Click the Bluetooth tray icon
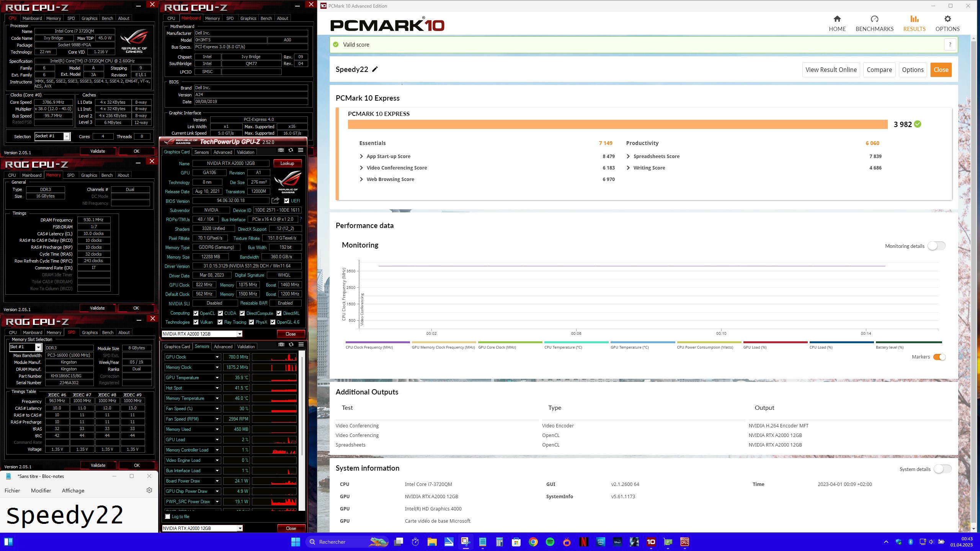Image resolution: width=980 pixels, height=551 pixels. (911, 542)
